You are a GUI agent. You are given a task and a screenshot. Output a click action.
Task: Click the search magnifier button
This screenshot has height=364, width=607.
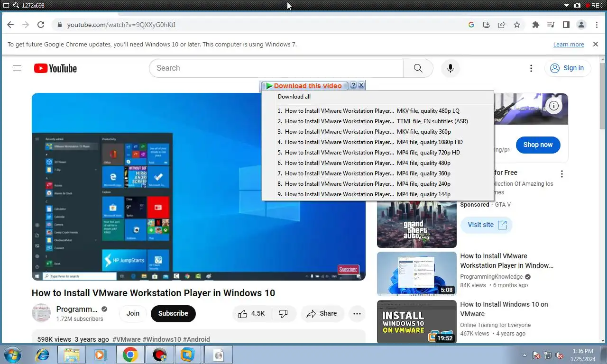coord(418,68)
